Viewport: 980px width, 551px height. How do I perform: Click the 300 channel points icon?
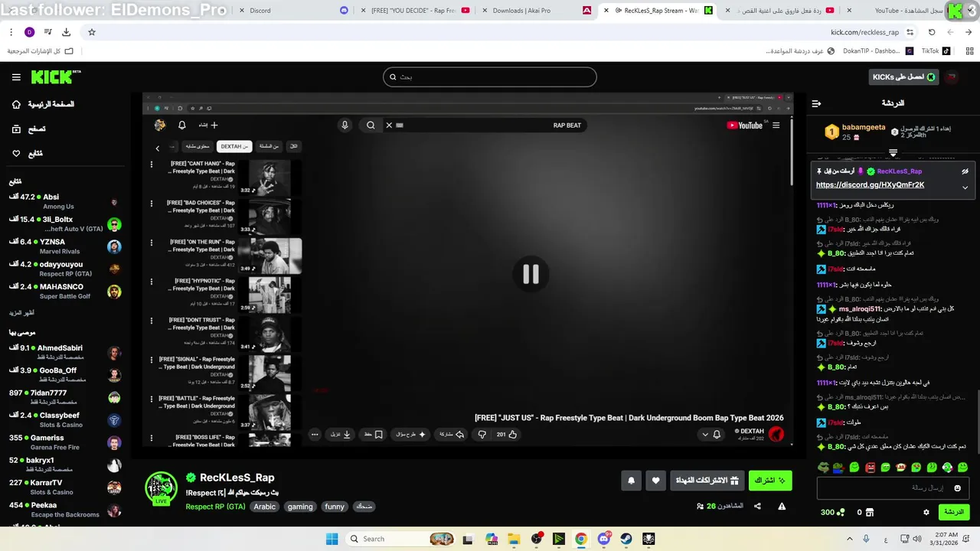pos(840,512)
